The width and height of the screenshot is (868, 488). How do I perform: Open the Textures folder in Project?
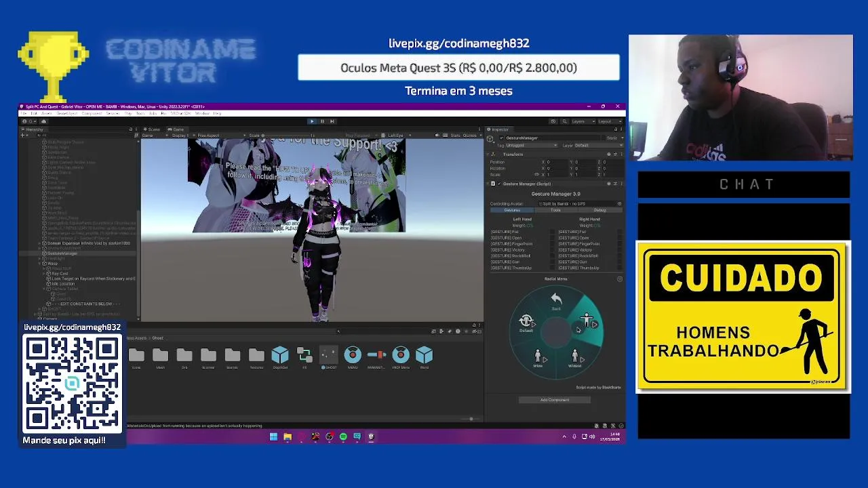256,357
